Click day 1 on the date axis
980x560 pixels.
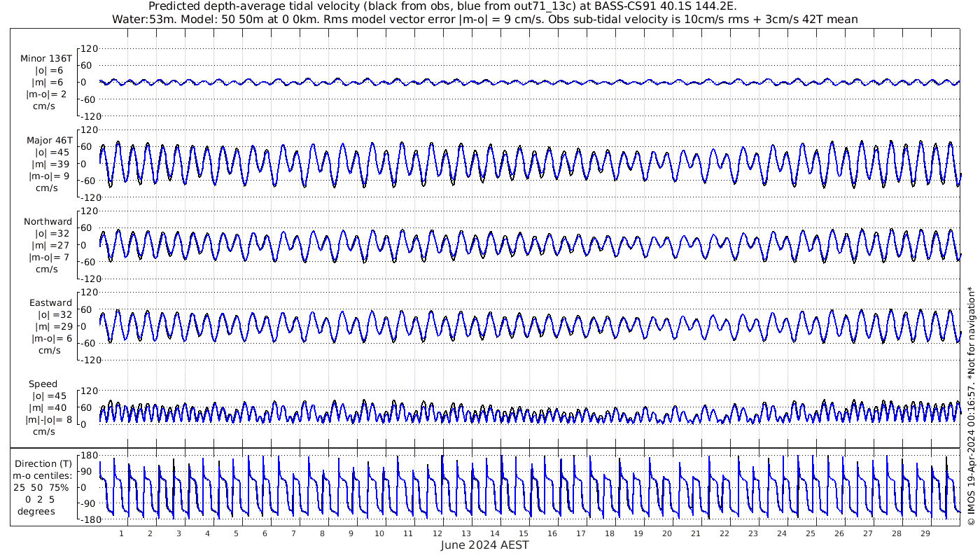[121, 533]
